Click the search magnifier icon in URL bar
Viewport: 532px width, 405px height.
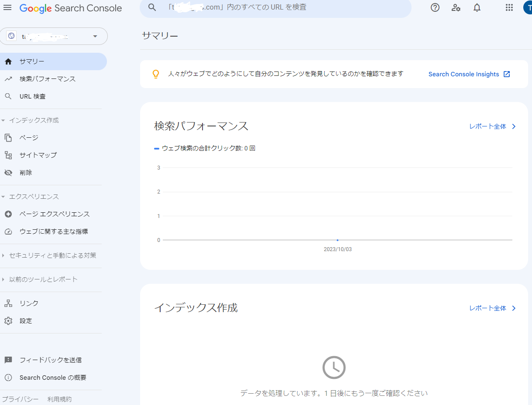[x=152, y=7]
